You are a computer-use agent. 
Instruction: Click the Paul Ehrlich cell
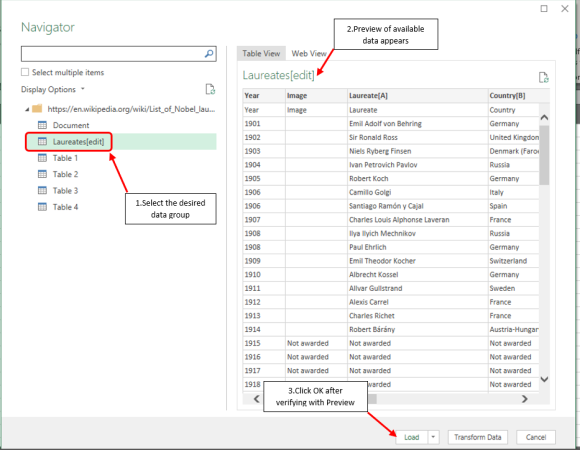click(418, 247)
